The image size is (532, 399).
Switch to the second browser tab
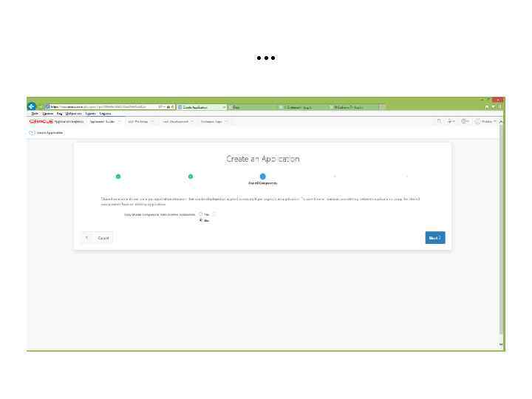tap(253, 107)
